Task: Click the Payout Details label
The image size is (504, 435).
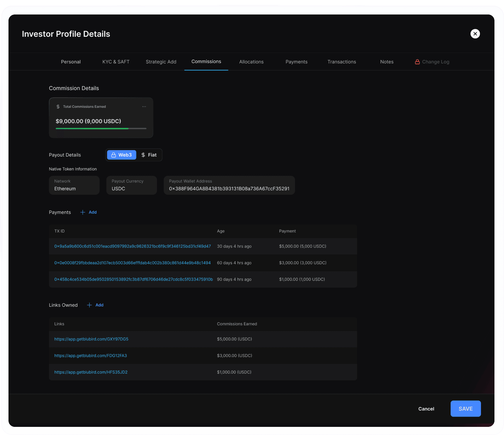Action: point(65,155)
